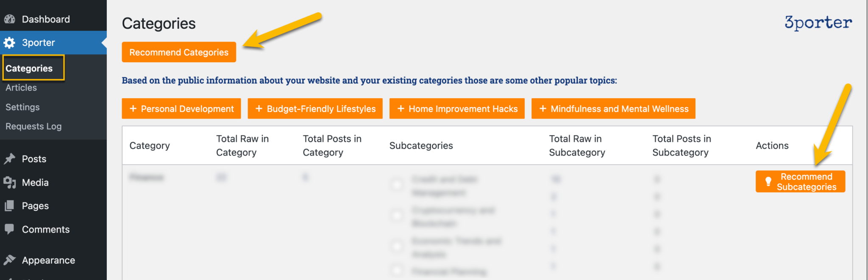This screenshot has height=280, width=868.
Task: Tick the third subcategory checkbox
Action: click(397, 246)
